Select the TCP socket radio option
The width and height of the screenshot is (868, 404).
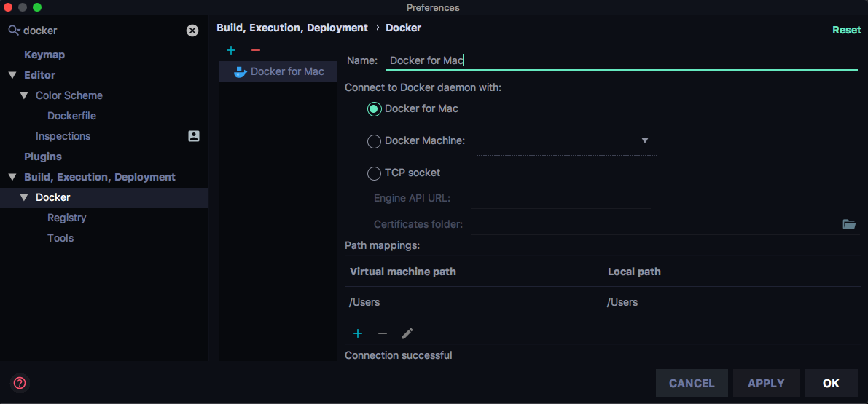pos(375,173)
